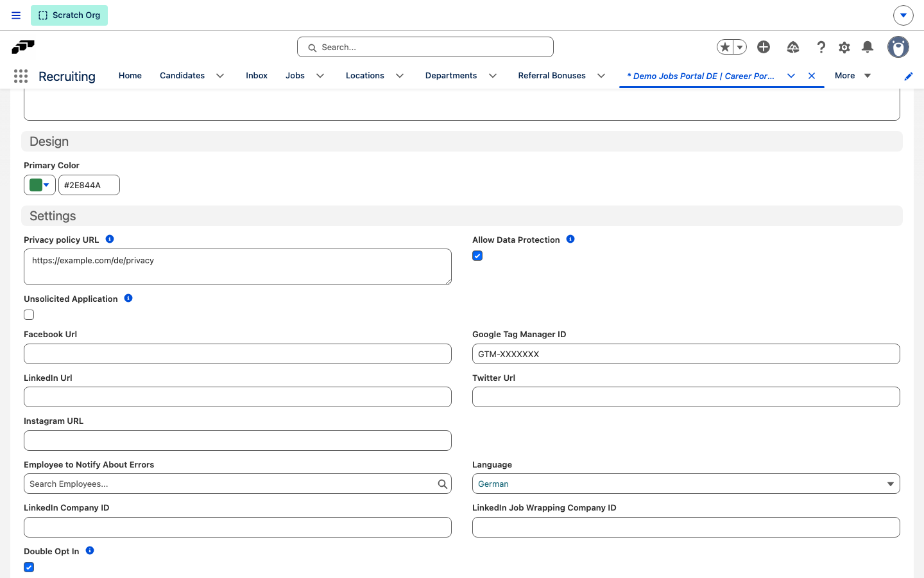This screenshot has height=578, width=924.
Task: Check the Unsolicited Application checkbox
Action: pyautogui.click(x=29, y=315)
